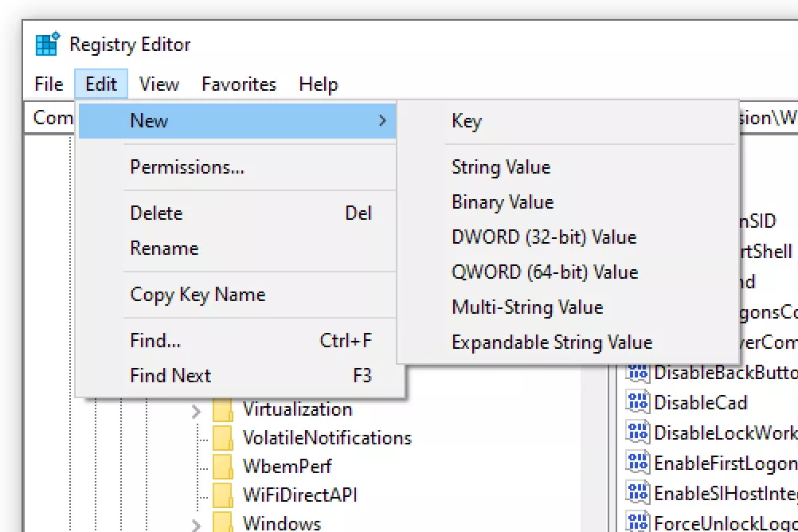Click the DisableCad value icon
This screenshot has height=532, width=798.
tap(638, 402)
